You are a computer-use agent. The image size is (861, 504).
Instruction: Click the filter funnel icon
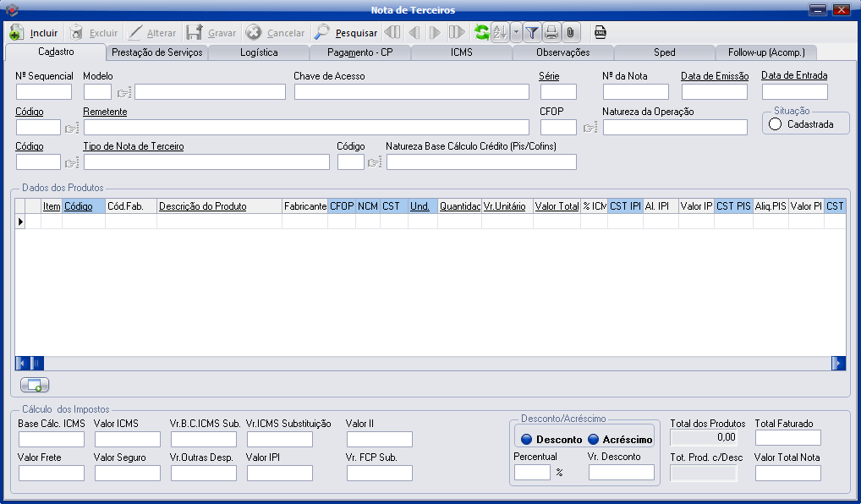pos(532,33)
